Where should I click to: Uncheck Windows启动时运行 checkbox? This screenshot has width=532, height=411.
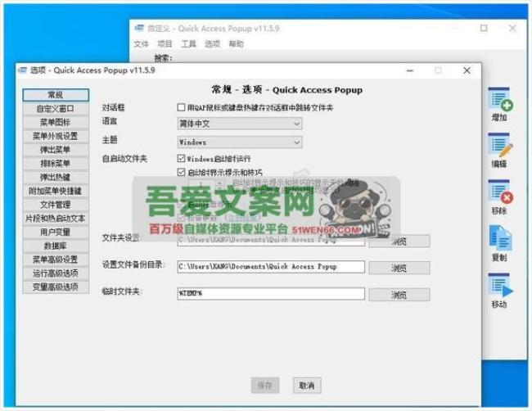pos(181,158)
